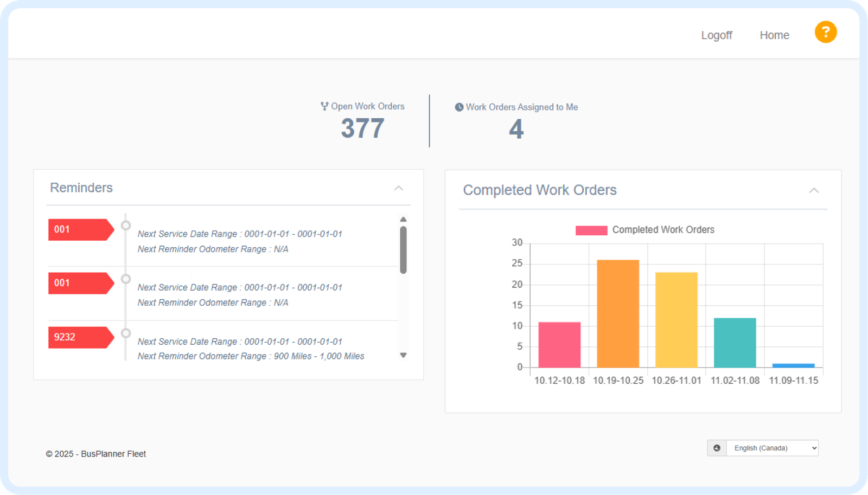Open help via the orange question mark
The height and width of the screenshot is (495, 868).
(825, 32)
